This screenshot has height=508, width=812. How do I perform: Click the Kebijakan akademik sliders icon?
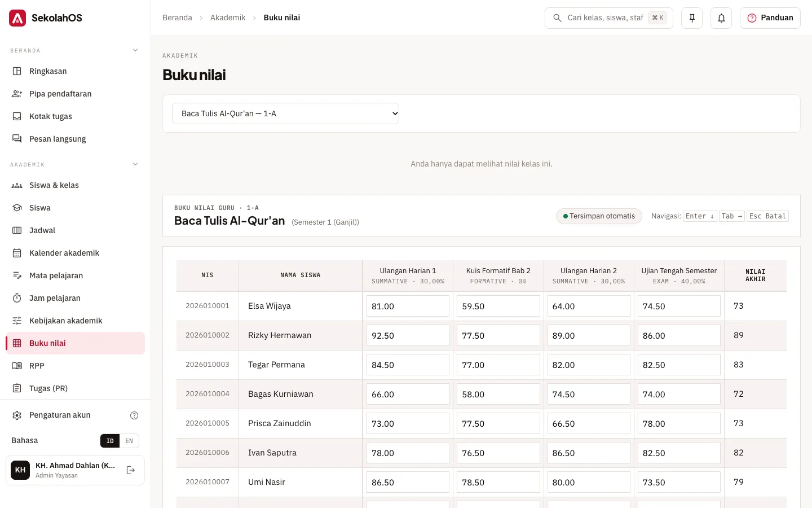point(17,321)
